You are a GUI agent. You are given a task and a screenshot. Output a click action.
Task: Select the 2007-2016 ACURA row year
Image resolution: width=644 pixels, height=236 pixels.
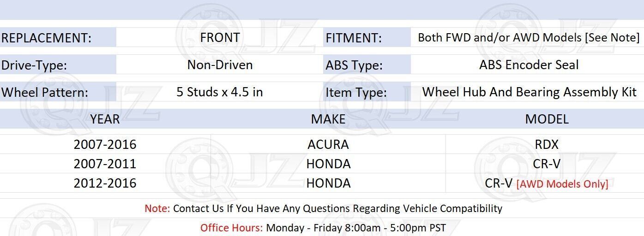[105, 144]
